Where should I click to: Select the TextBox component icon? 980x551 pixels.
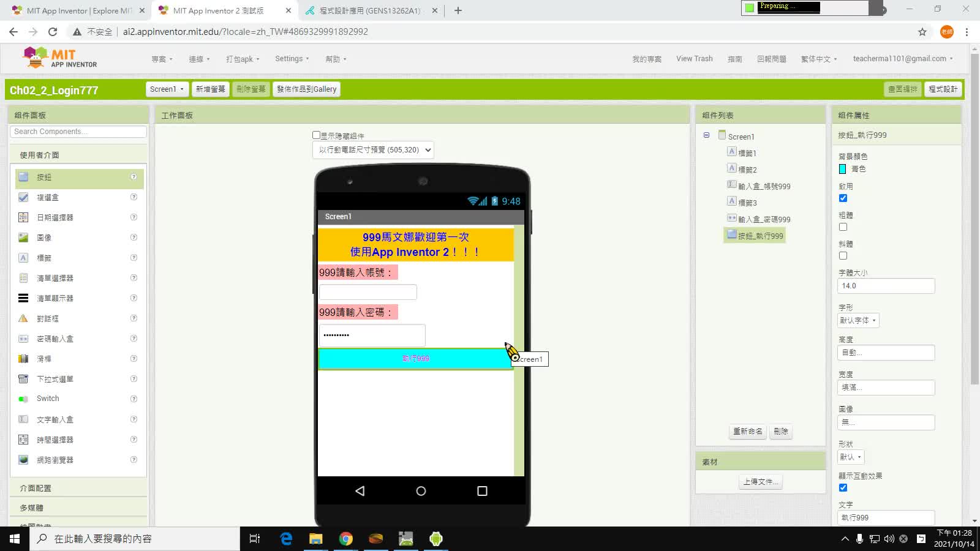coord(23,419)
